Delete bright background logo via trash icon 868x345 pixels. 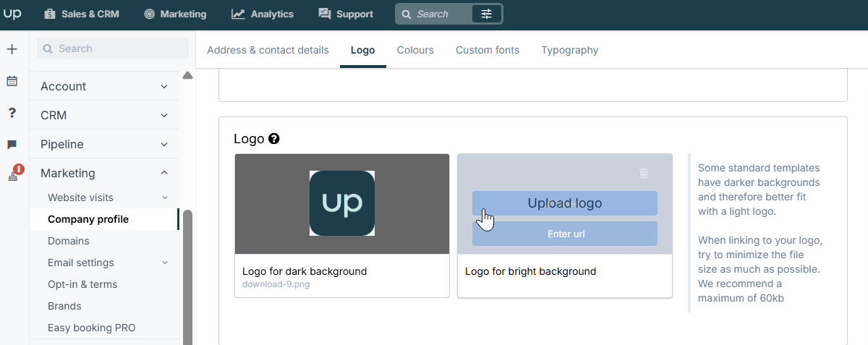point(644,173)
